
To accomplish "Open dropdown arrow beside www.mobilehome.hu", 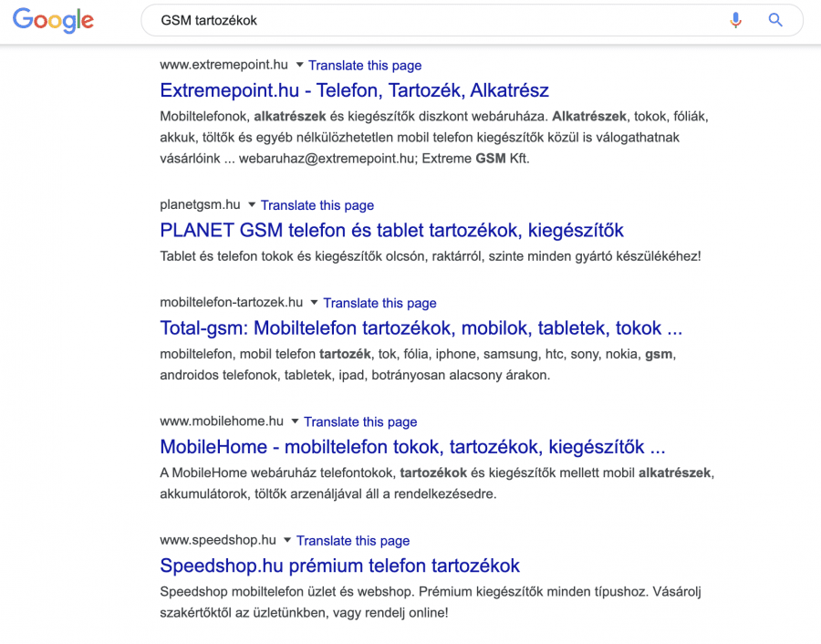I will [x=295, y=421].
